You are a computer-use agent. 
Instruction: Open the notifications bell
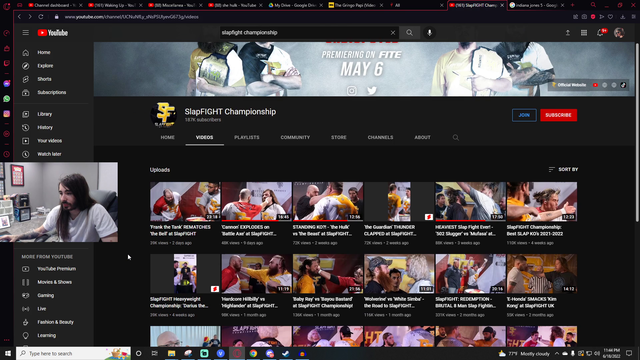click(x=600, y=33)
